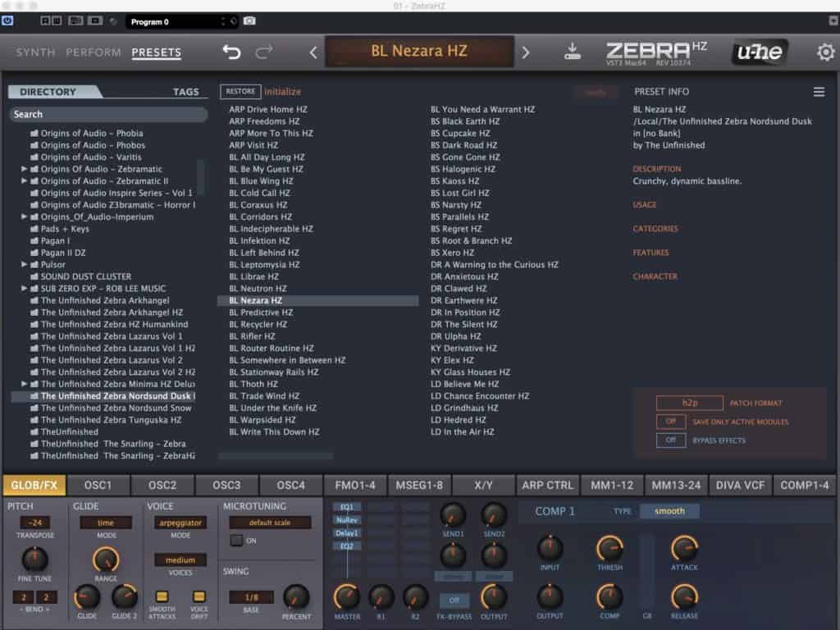
Task: Click the Comp 1 Attack knob
Action: click(684, 549)
